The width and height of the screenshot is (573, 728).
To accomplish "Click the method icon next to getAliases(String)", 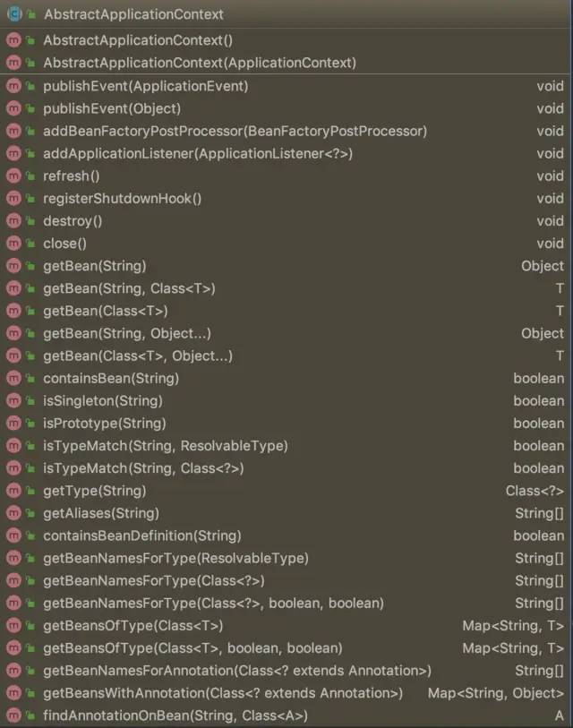I will 13,513.
